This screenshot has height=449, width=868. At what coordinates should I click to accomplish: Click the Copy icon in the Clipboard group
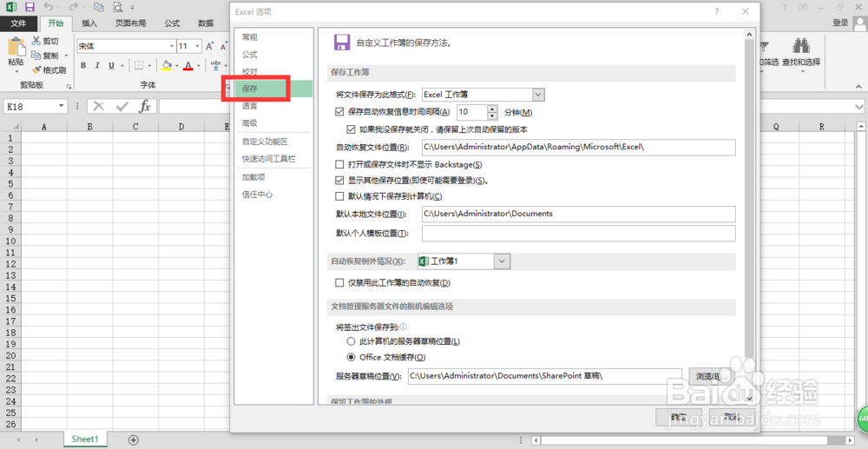pos(36,56)
